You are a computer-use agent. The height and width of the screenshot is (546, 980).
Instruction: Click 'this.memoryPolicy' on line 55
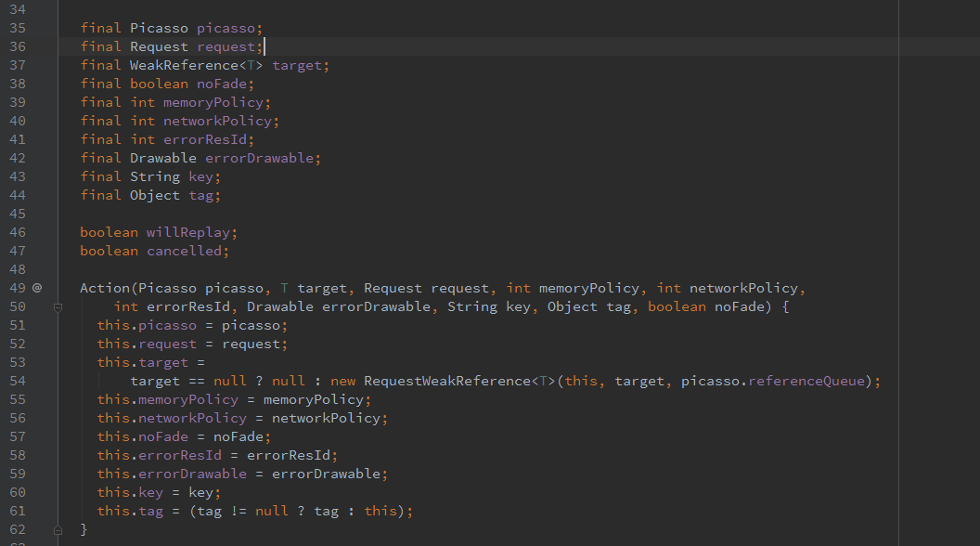(x=167, y=399)
